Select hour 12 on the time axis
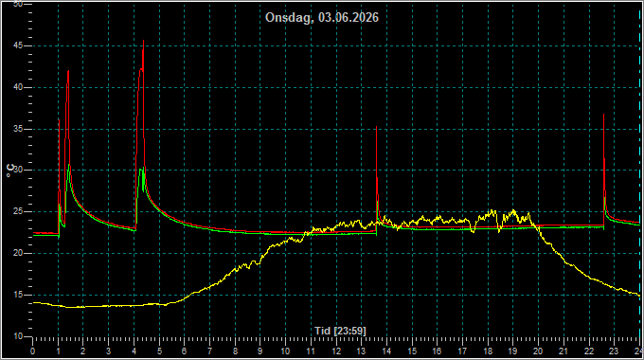644x360 pixels. click(336, 351)
